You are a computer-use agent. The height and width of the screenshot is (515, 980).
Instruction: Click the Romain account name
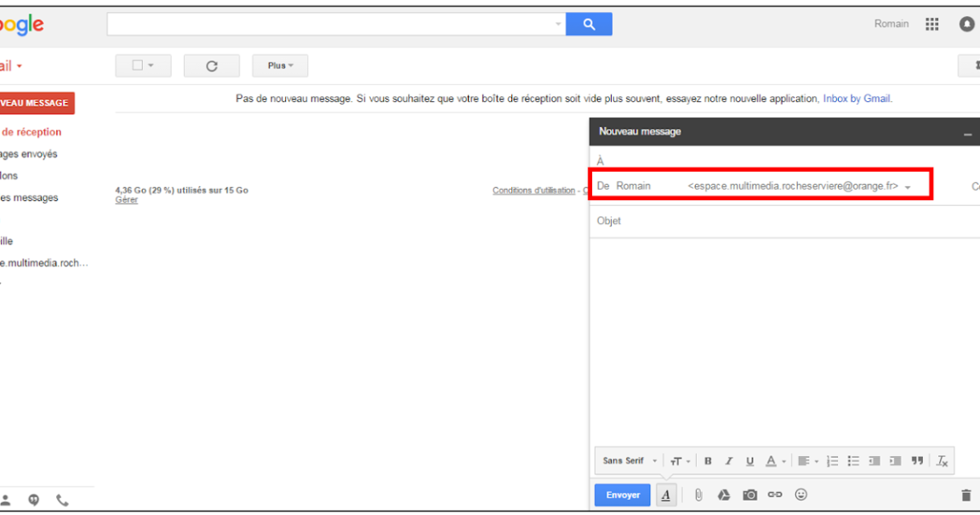coord(892,24)
